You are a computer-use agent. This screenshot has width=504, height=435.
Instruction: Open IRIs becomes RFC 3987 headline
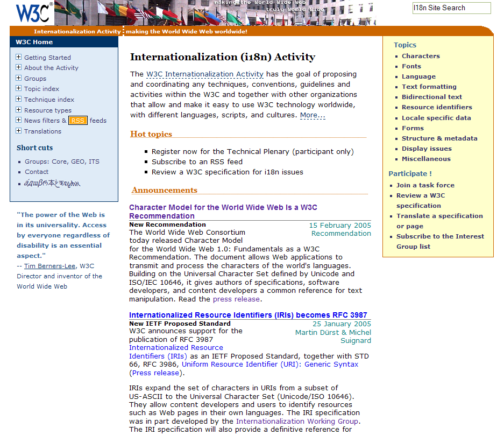[x=248, y=315]
